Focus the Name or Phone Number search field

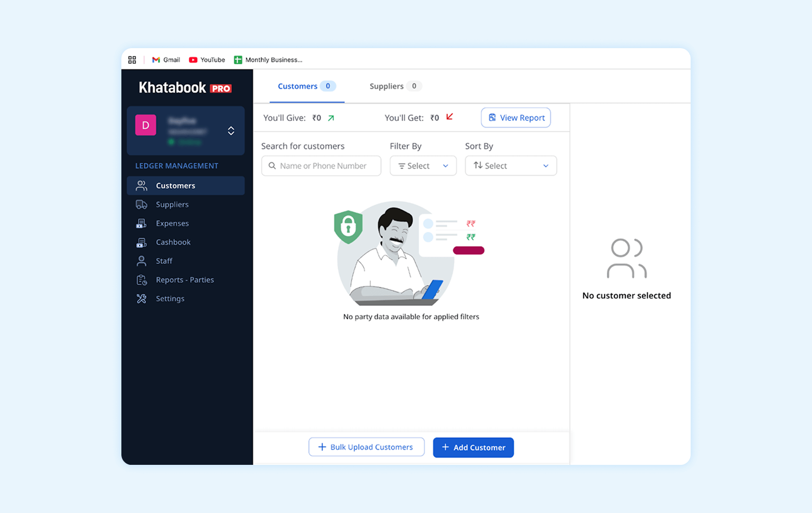(321, 166)
